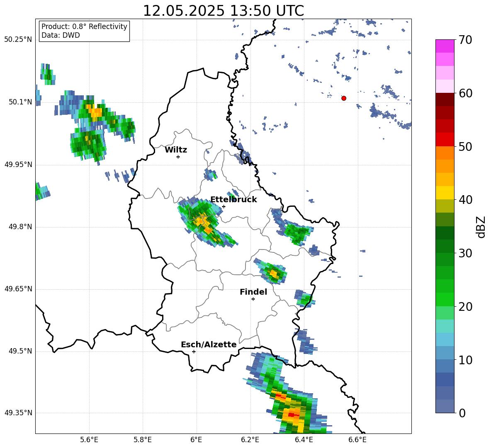Click the 49.8°N latitude label
The height and width of the screenshot is (448, 491).
tap(20, 227)
